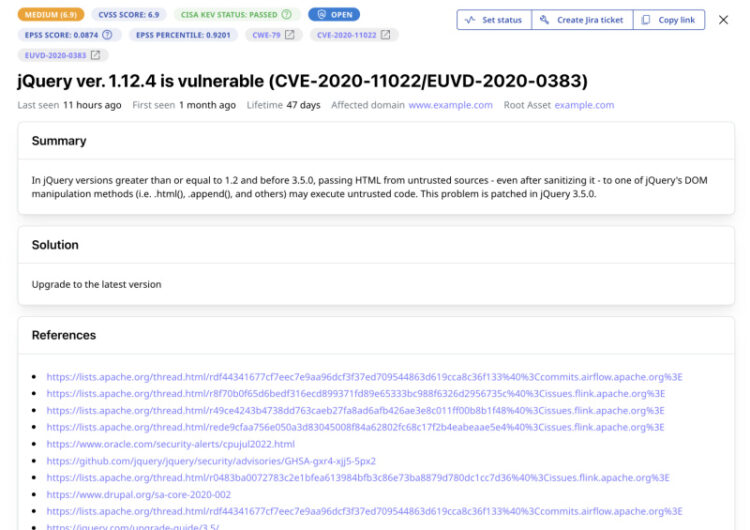This screenshot has height=530, width=750.
Task: Click the shield icon in the OPEN badge
Action: click(321, 14)
